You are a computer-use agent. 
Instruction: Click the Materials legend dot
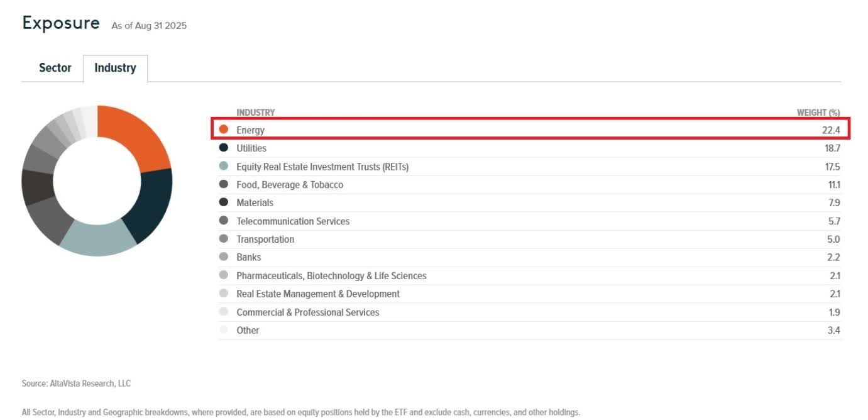[223, 202]
